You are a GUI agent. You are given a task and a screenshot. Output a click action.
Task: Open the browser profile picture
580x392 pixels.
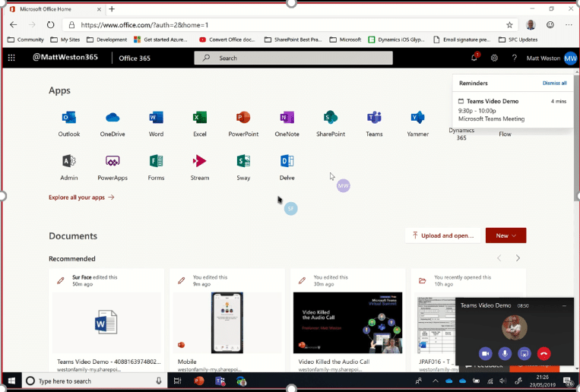(531, 25)
